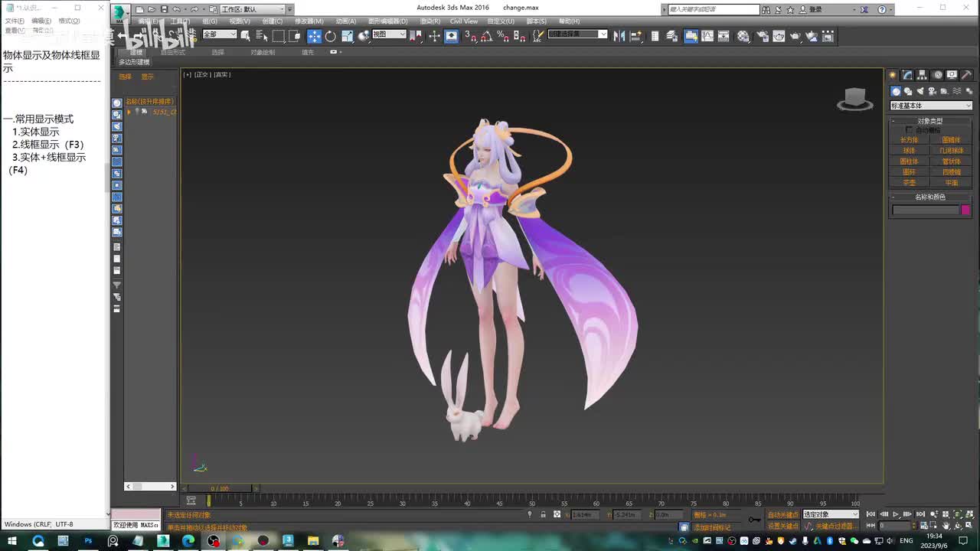Open the Workspace 默认 dropdown

[253, 9]
